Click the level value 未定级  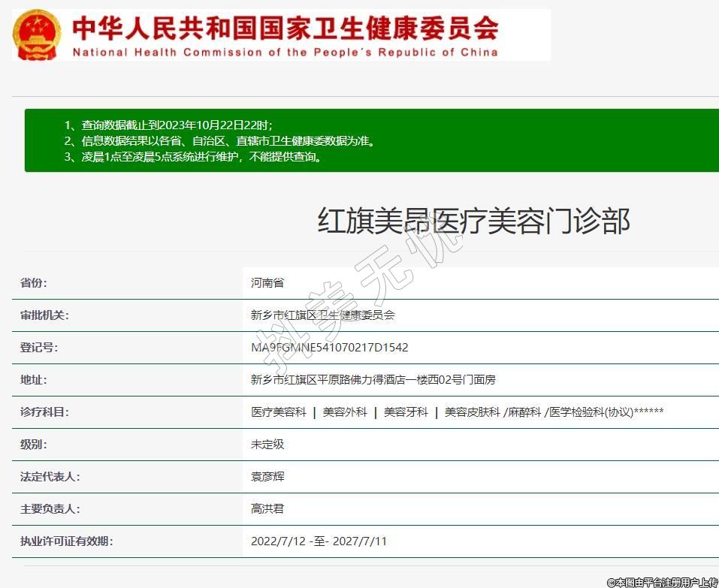point(267,445)
